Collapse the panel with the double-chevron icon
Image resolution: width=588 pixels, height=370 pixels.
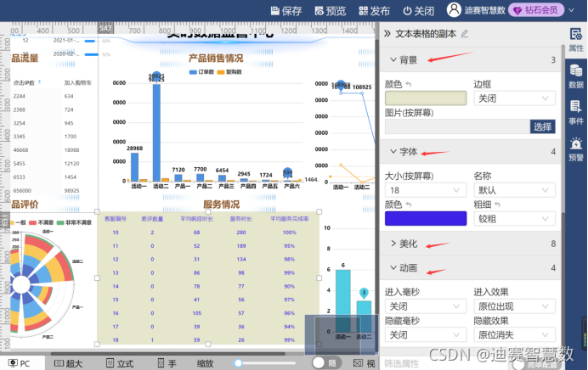pyautogui.click(x=387, y=34)
